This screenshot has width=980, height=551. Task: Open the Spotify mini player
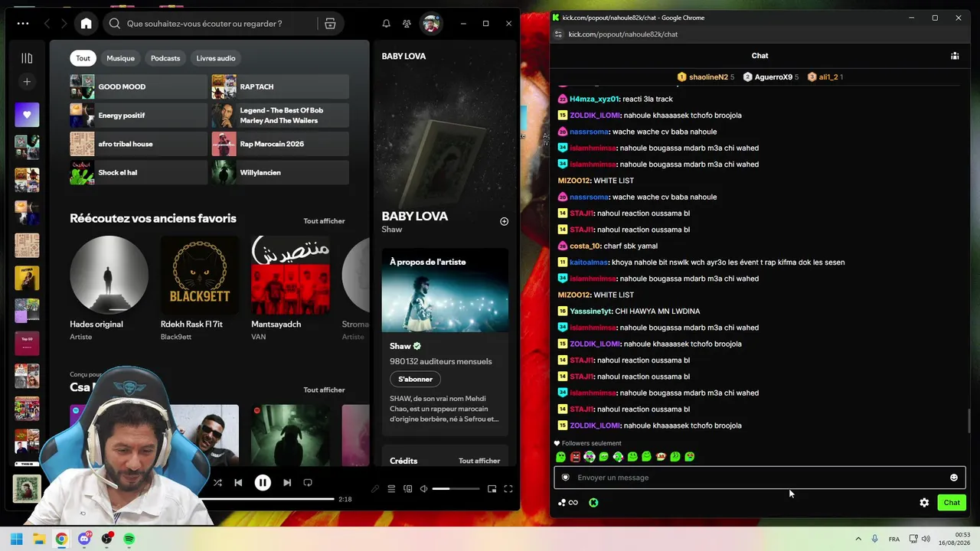pyautogui.click(x=492, y=489)
